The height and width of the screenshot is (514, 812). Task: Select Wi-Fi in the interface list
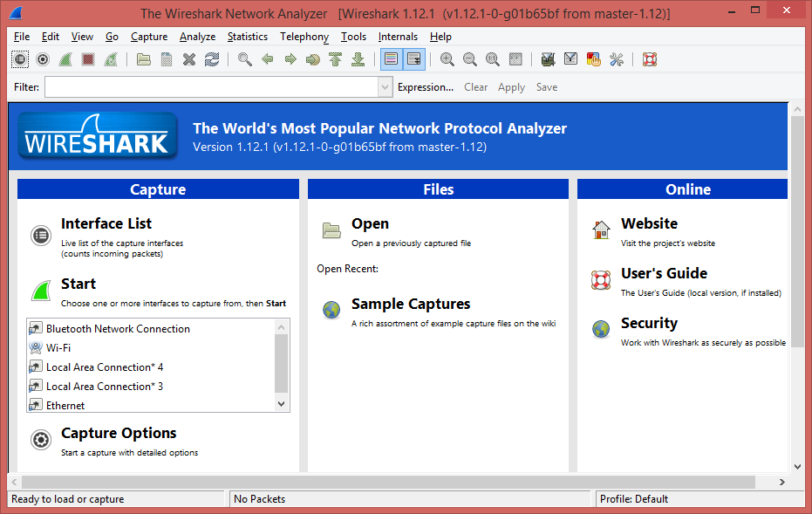(x=58, y=348)
